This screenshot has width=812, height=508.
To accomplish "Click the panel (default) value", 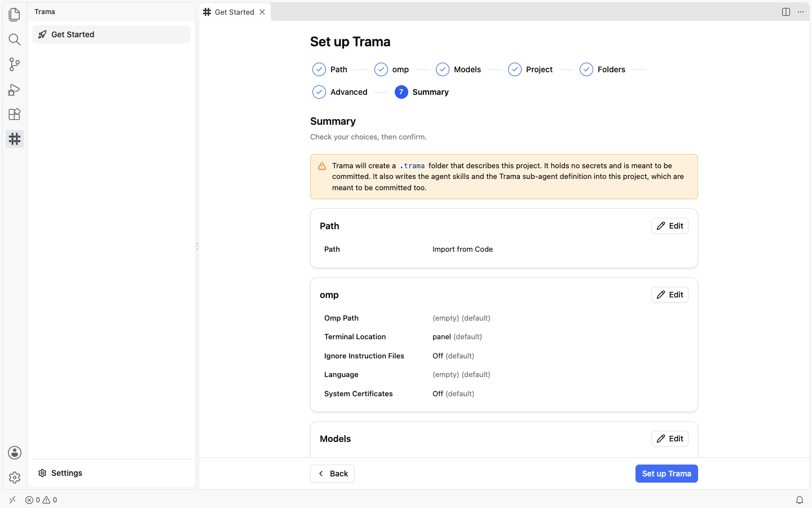I will pos(457,336).
